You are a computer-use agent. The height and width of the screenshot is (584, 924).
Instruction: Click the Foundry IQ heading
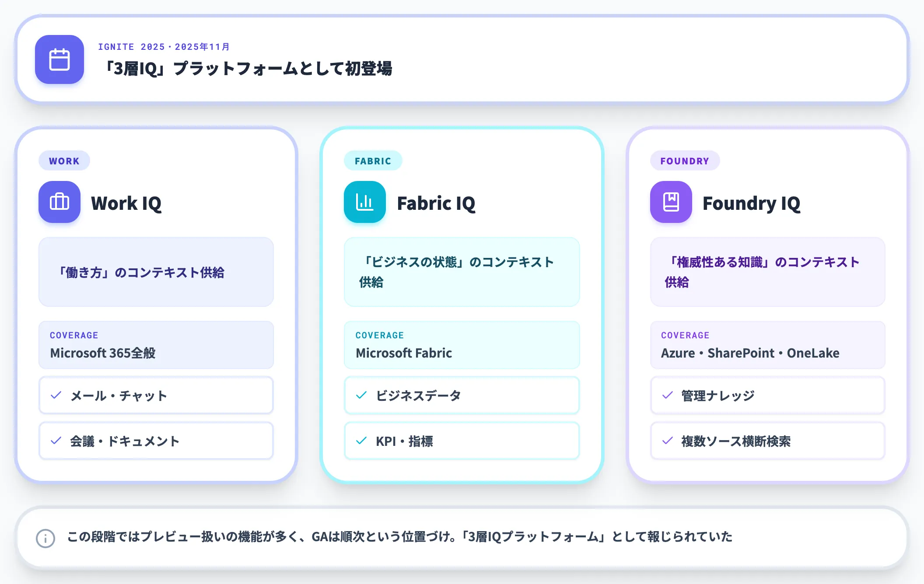coord(752,203)
